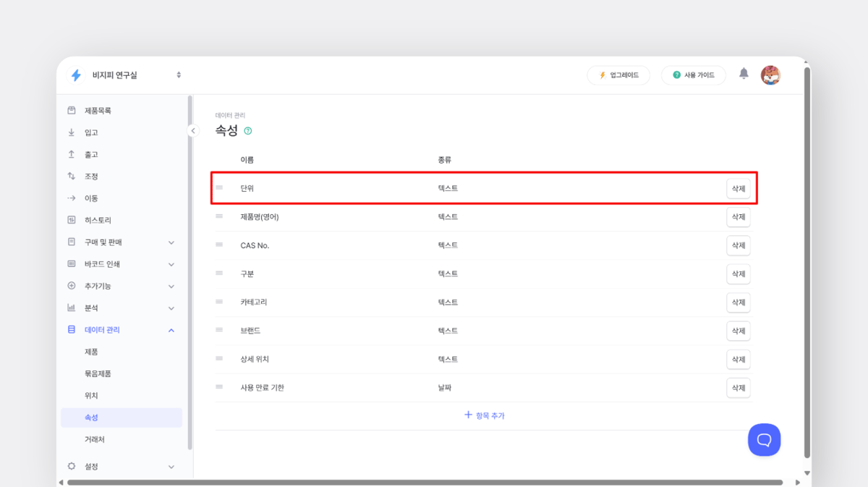
Task: Open the 히스토리 history icon
Action: (x=72, y=219)
